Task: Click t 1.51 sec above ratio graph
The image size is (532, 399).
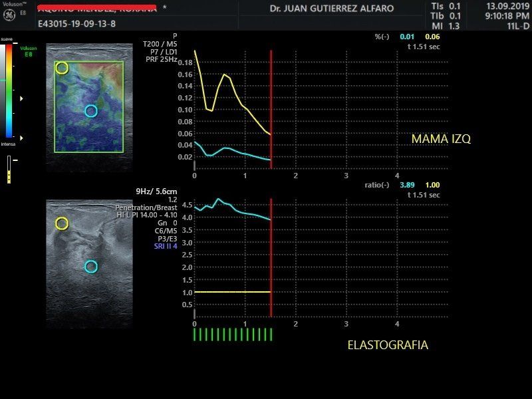Action: (x=424, y=195)
